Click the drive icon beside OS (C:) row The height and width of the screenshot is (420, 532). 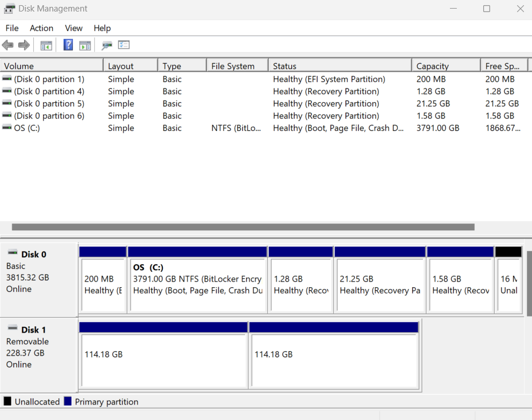(x=6, y=128)
